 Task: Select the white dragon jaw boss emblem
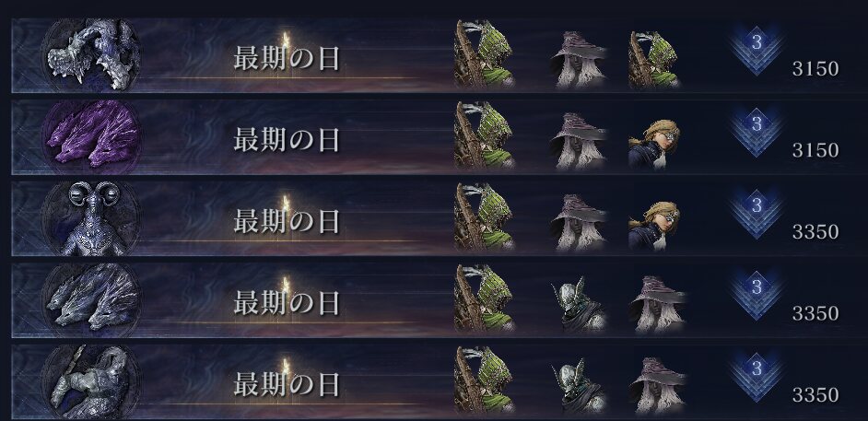pos(91,54)
